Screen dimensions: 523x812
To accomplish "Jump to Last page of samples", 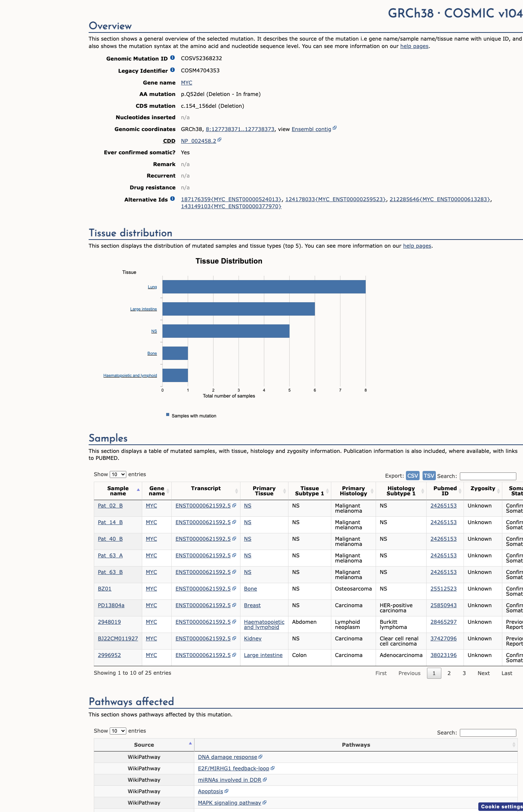I will [507, 673].
